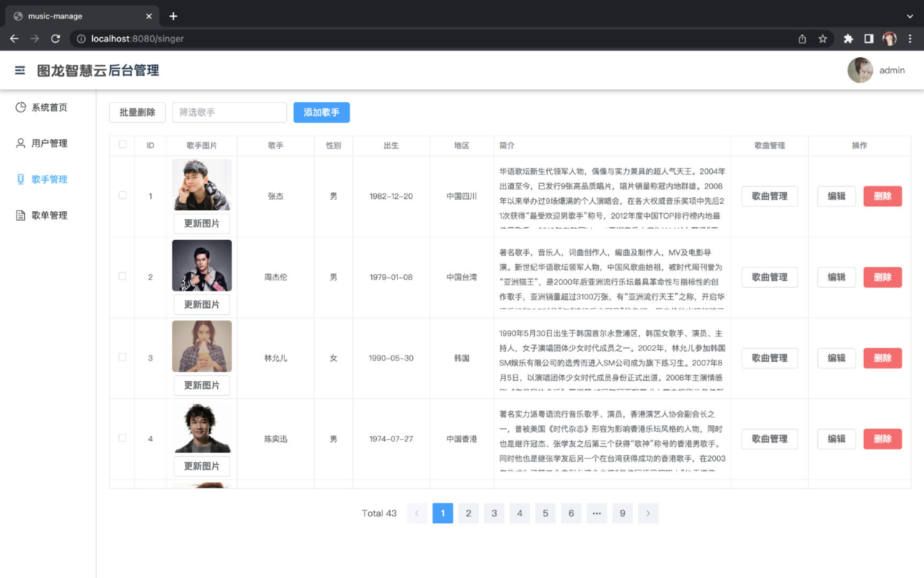Image resolution: width=924 pixels, height=578 pixels.
Task: Go to pagination page 6
Action: [x=571, y=513]
